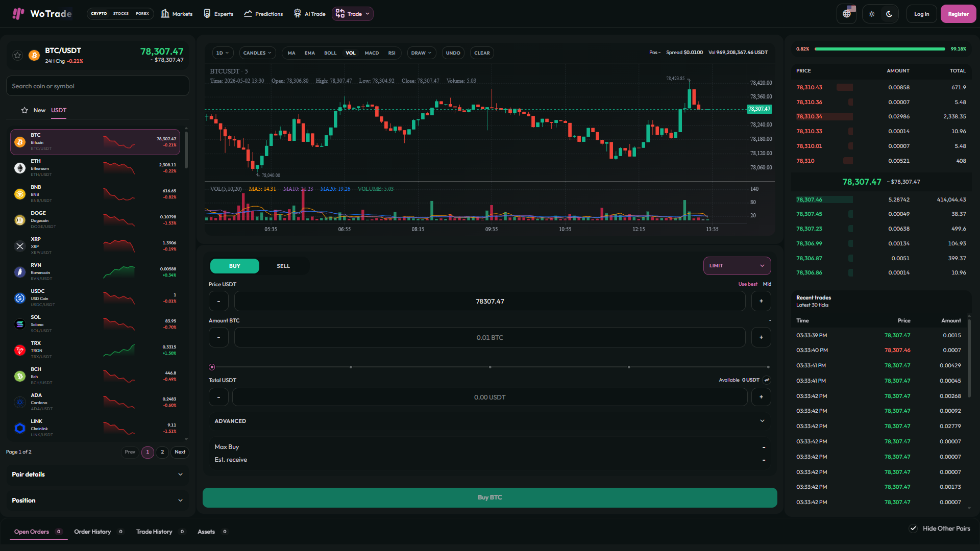
Task: Click the Bitcoin coin icon in header
Action: click(34, 55)
